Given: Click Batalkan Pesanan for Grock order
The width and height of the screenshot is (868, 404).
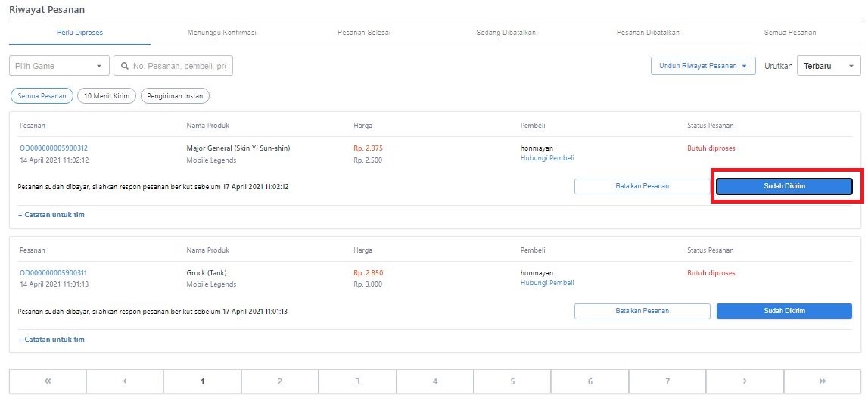Looking at the screenshot, I should (642, 311).
